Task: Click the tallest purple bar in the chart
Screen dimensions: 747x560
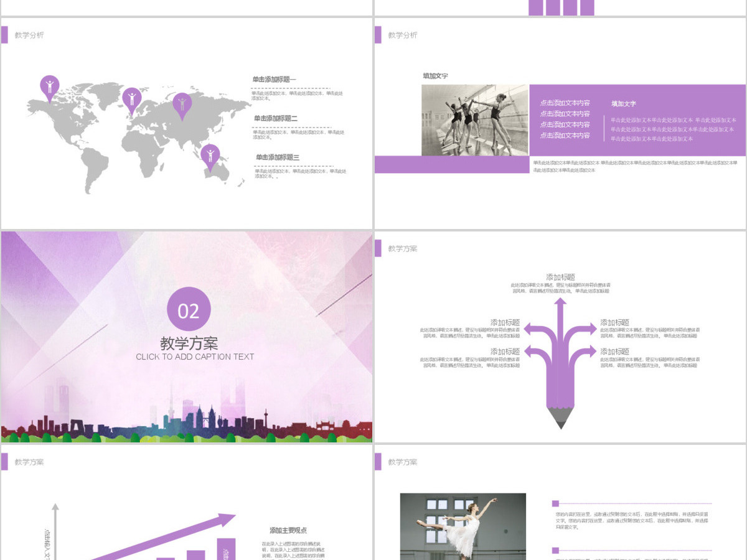Action: [x=226, y=549]
